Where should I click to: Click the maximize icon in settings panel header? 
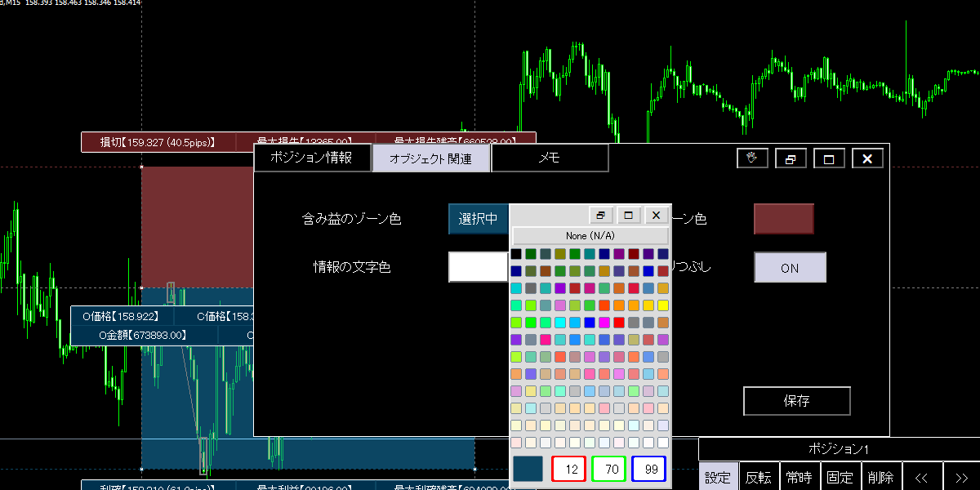829,158
